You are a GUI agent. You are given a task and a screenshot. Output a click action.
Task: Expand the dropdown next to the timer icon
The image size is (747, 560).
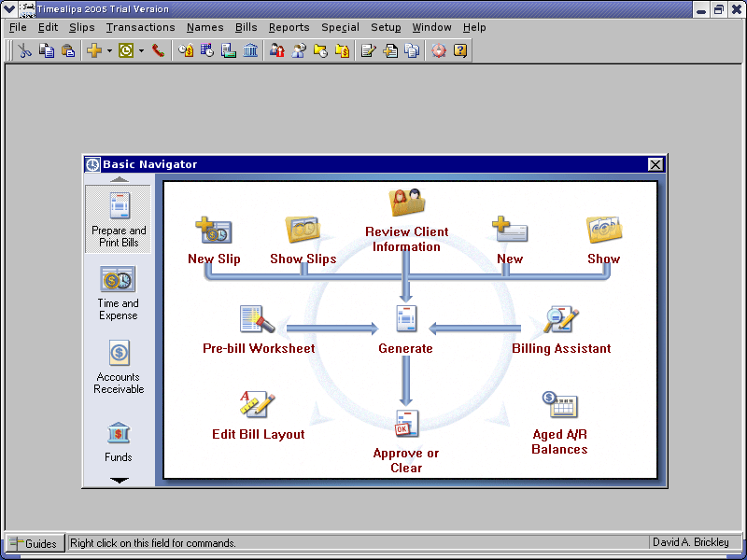140,50
